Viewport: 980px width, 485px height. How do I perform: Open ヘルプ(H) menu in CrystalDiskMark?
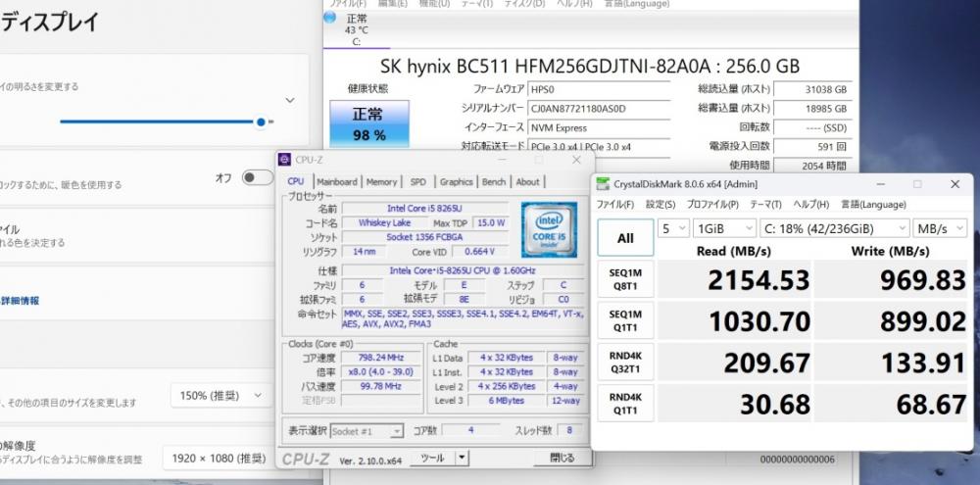810,205
